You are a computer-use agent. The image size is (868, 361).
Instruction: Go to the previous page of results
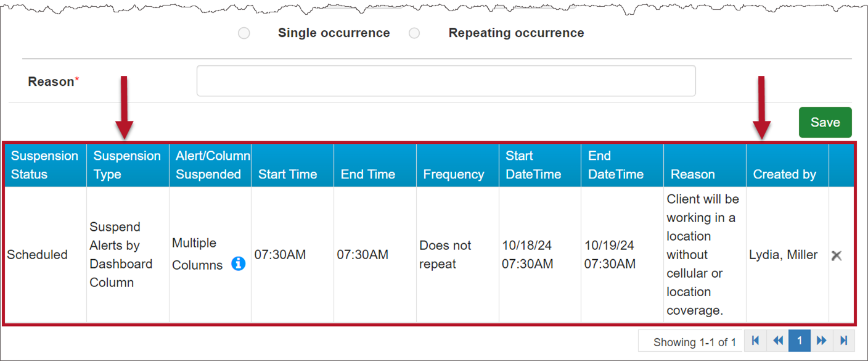click(x=777, y=341)
